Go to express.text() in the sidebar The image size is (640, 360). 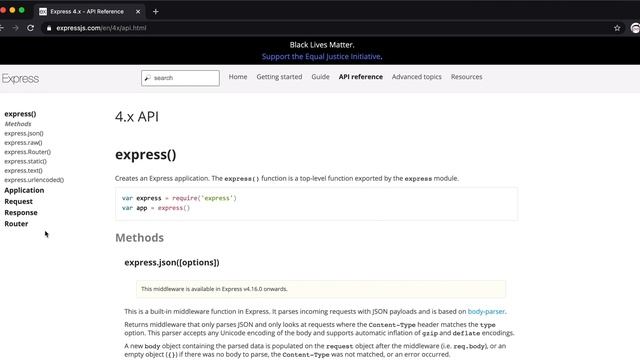[x=23, y=171]
